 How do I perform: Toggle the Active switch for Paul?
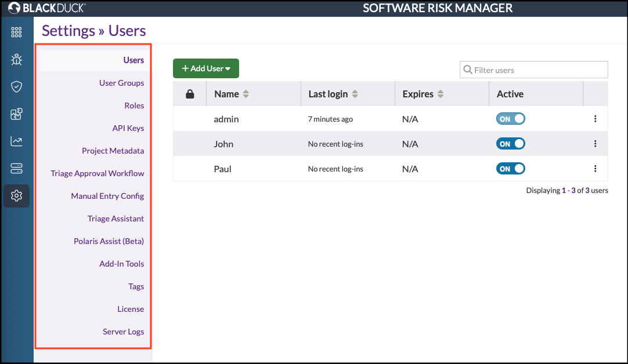click(511, 169)
